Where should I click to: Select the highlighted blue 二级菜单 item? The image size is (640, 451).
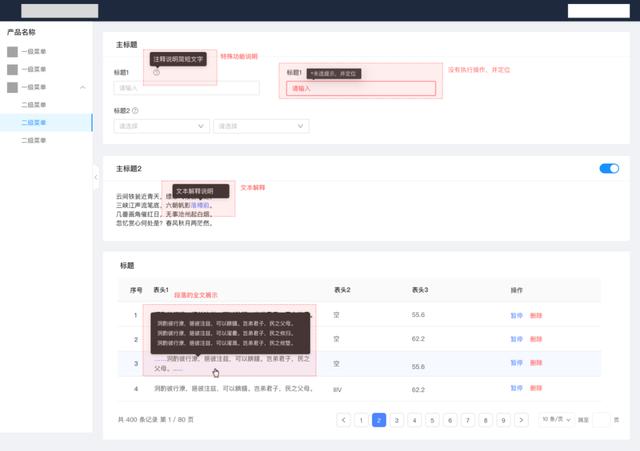[46, 122]
